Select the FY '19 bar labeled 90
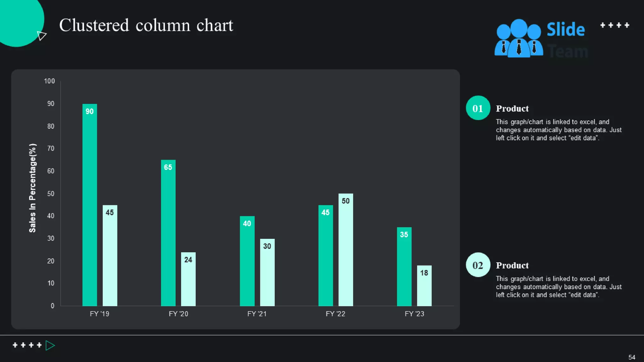 [90, 205]
